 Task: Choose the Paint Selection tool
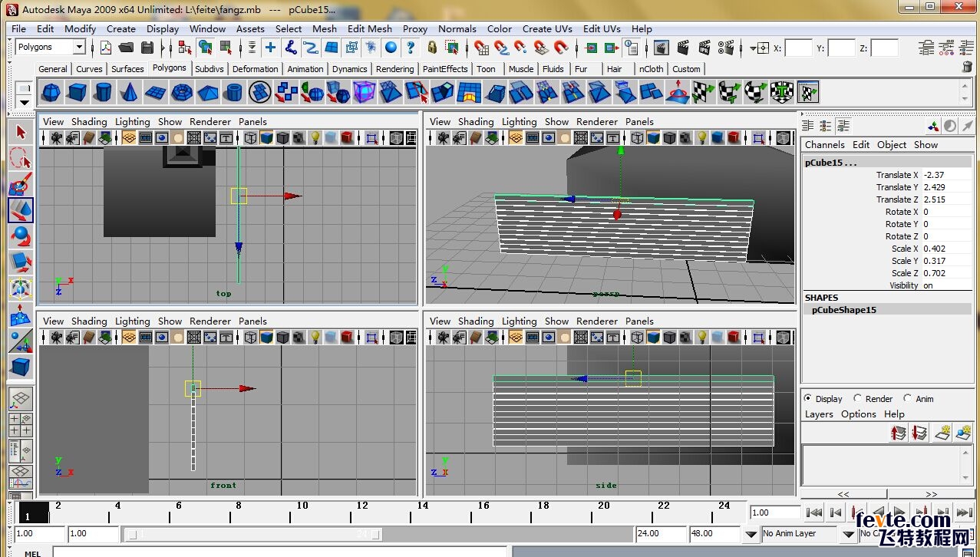(x=21, y=185)
